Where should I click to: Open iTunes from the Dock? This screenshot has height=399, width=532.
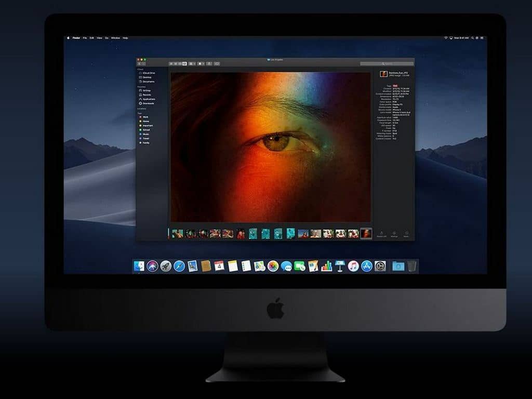[353, 267]
